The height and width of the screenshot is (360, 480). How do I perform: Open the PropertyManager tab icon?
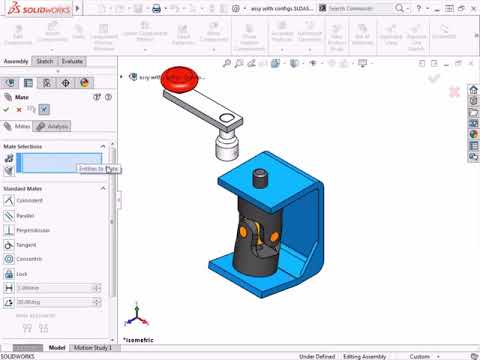pyautogui.click(x=28, y=83)
